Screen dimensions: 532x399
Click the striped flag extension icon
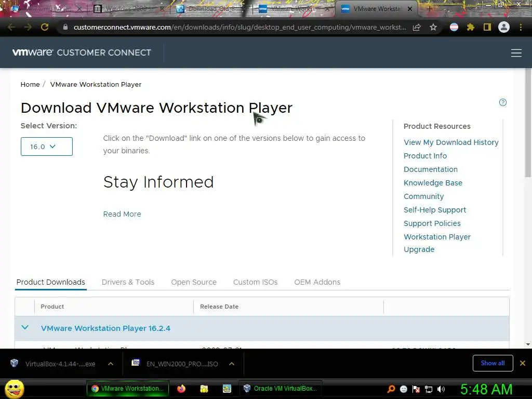point(454,27)
